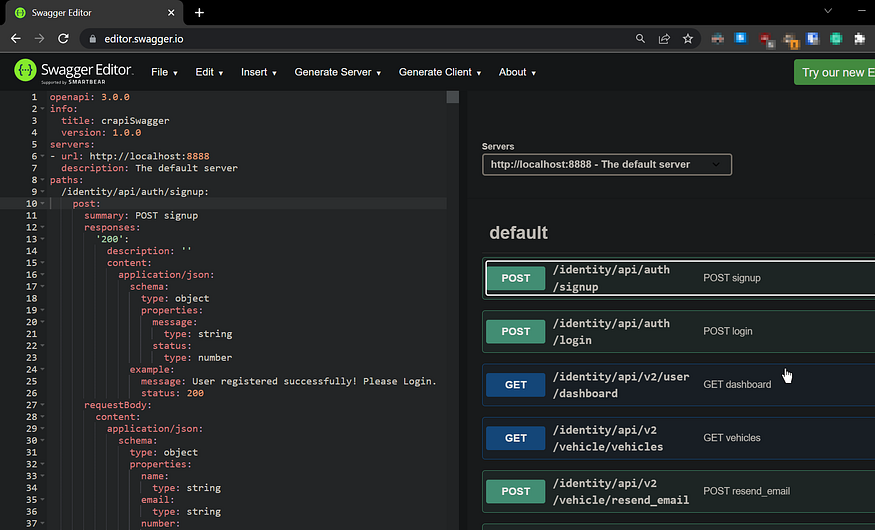
Task: Open the site information lock icon
Action: [93, 38]
